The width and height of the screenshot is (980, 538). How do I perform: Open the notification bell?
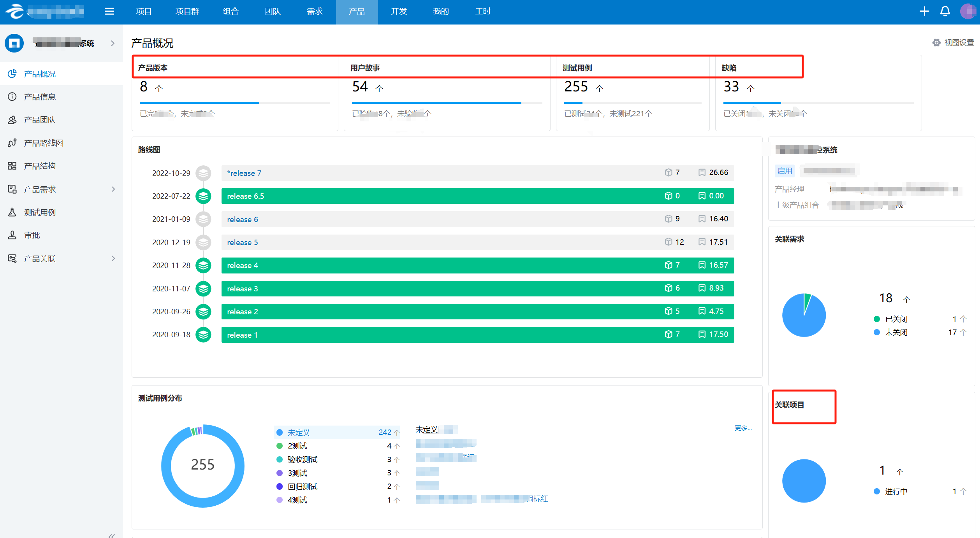945,11
